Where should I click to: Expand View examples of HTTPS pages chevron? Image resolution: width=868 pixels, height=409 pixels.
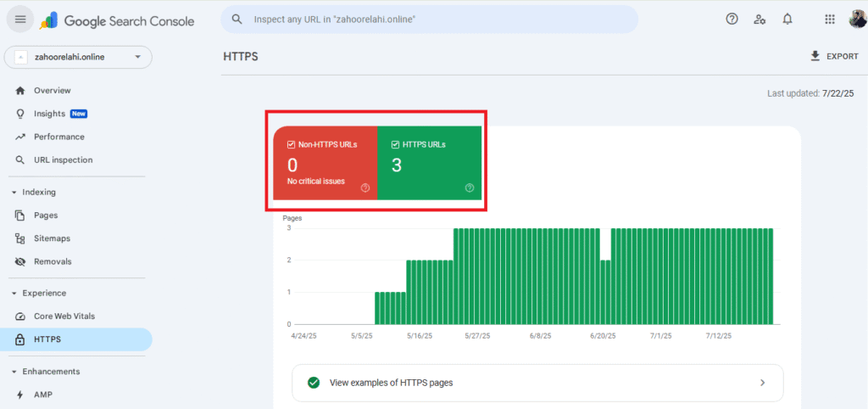tap(762, 383)
